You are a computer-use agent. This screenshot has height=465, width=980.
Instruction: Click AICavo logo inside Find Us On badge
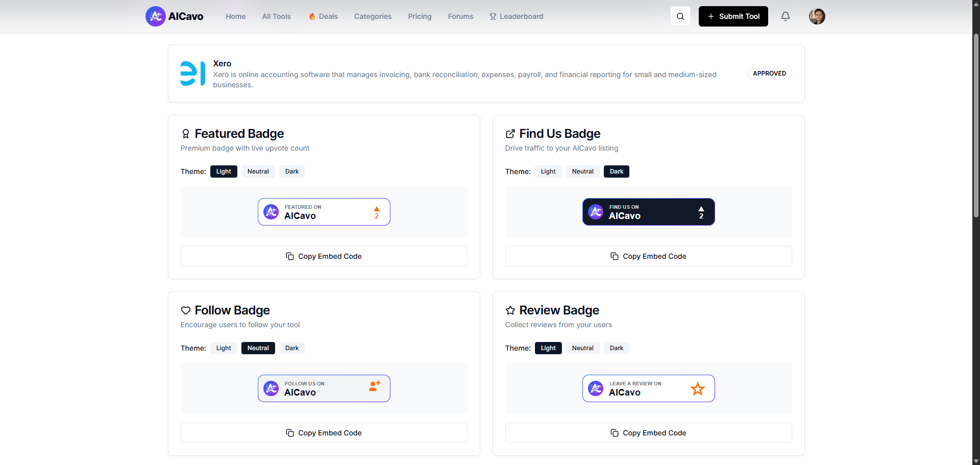596,212
